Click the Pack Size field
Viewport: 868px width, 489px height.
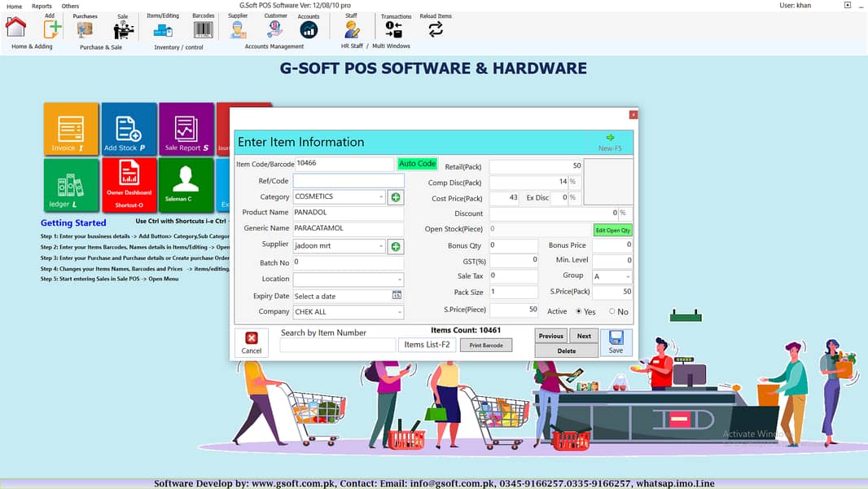[x=513, y=292]
